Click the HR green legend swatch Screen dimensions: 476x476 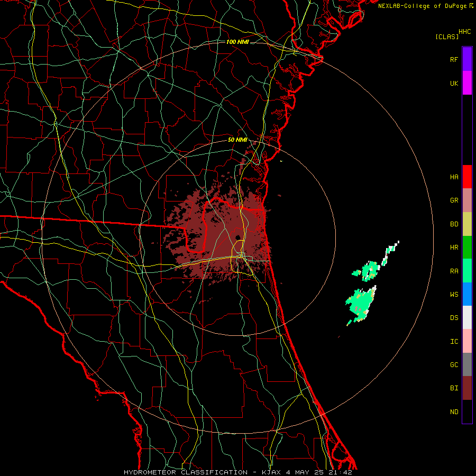click(x=467, y=248)
